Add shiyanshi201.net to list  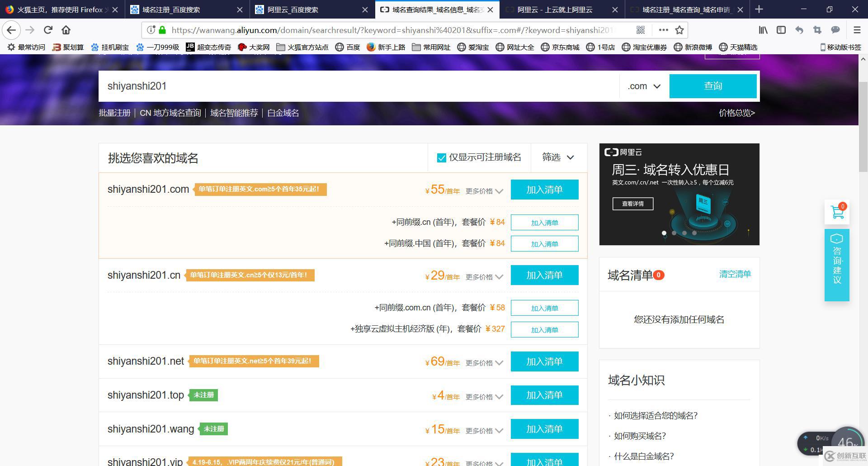544,361
